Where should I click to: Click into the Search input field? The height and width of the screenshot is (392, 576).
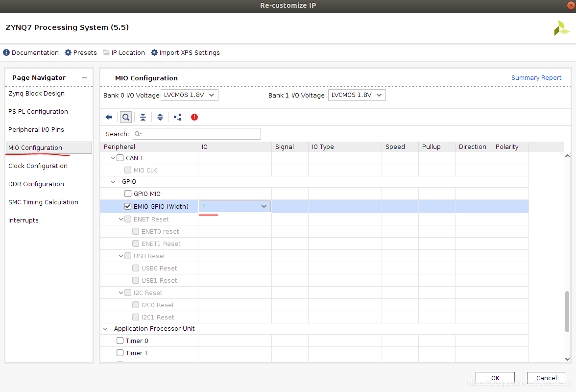coord(197,134)
